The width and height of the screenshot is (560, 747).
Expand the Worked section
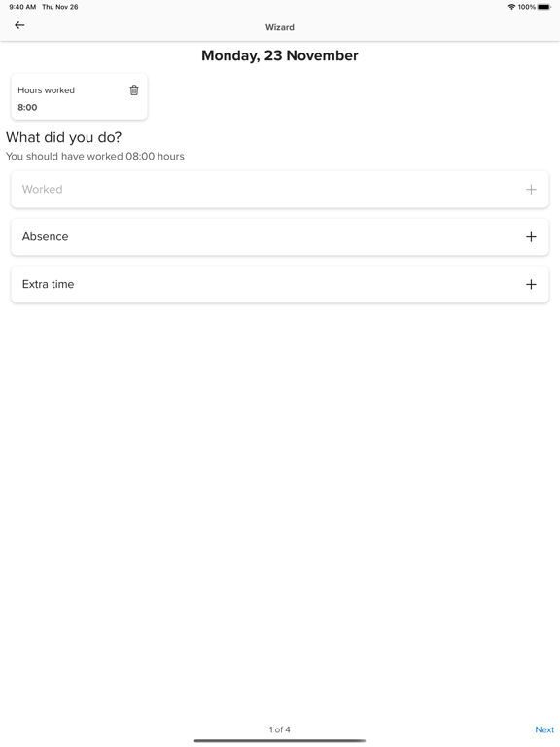click(280, 189)
